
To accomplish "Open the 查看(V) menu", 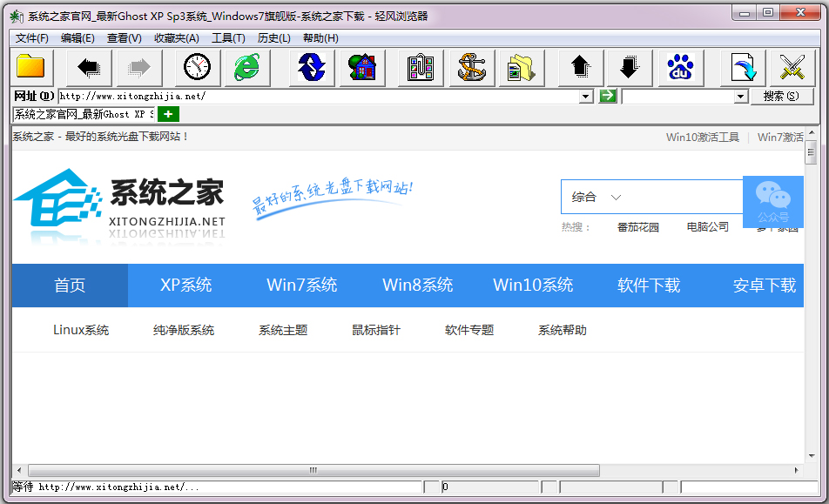I will 125,38.
